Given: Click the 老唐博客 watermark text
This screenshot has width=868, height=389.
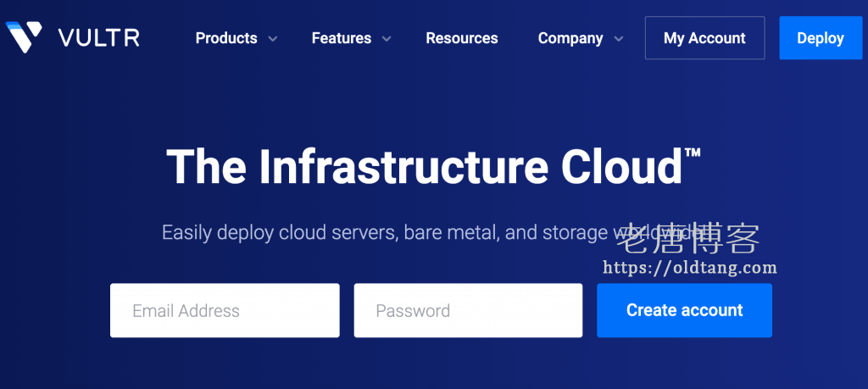Looking at the screenshot, I should (687, 238).
